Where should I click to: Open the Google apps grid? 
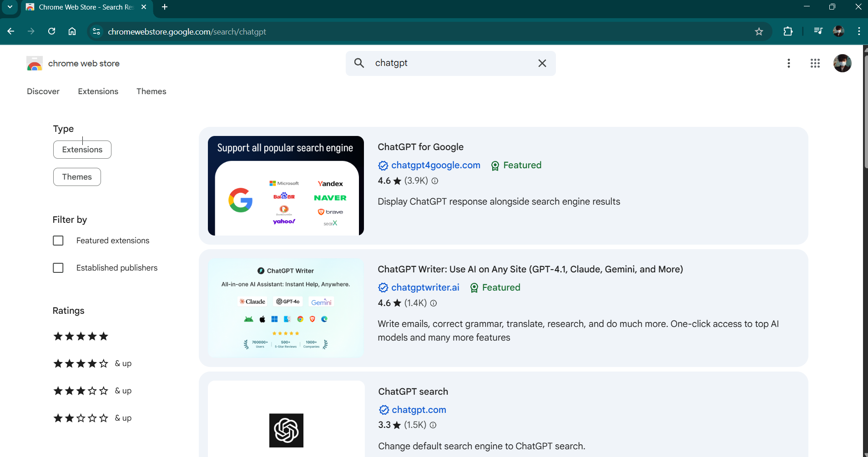(x=815, y=63)
